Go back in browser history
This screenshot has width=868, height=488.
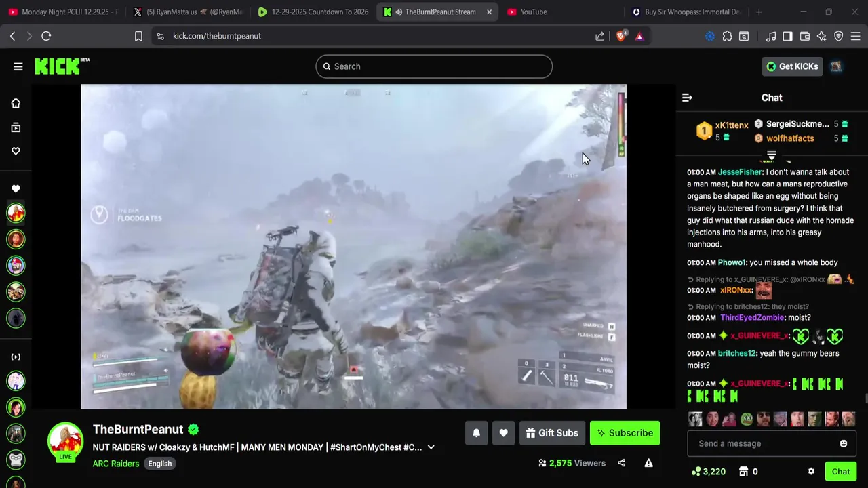point(12,36)
